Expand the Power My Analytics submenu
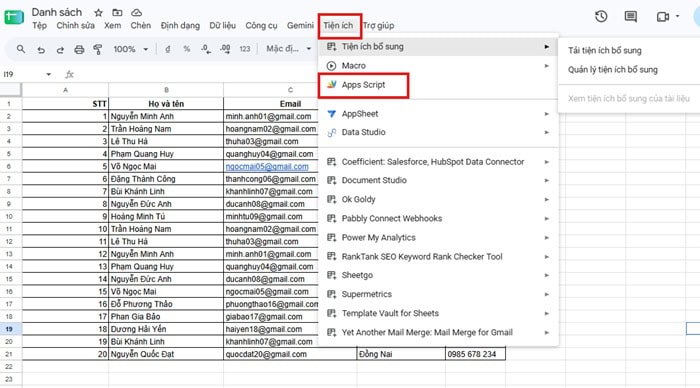The width and height of the screenshot is (700, 388). pyautogui.click(x=438, y=238)
